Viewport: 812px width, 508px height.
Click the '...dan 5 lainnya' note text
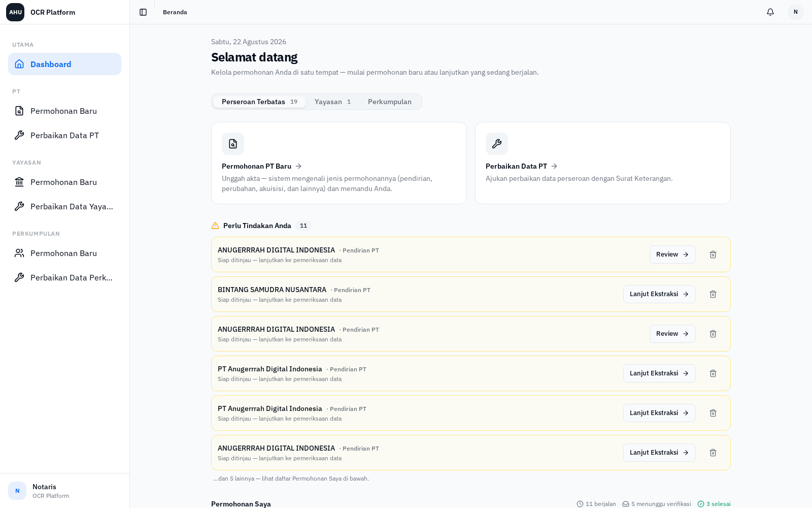click(291, 479)
